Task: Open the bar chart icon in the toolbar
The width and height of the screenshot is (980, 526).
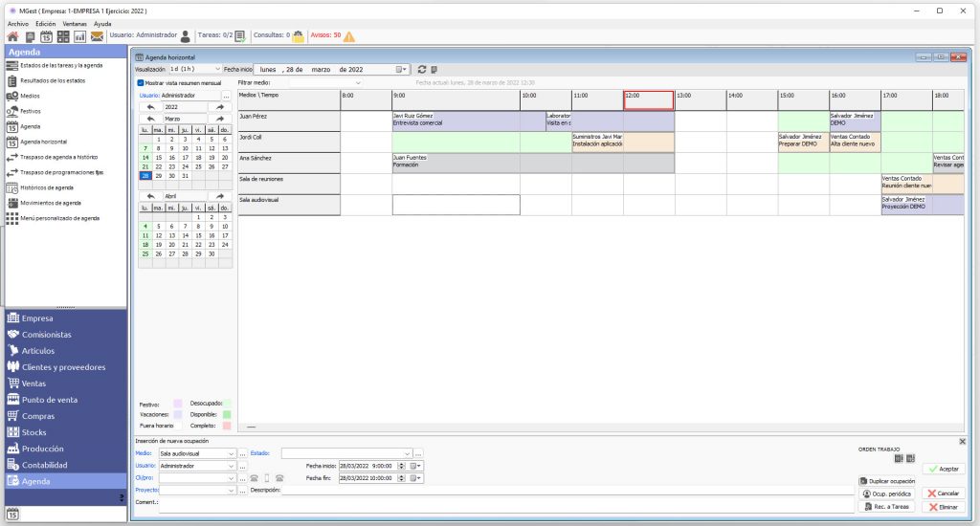Action: tap(80, 37)
